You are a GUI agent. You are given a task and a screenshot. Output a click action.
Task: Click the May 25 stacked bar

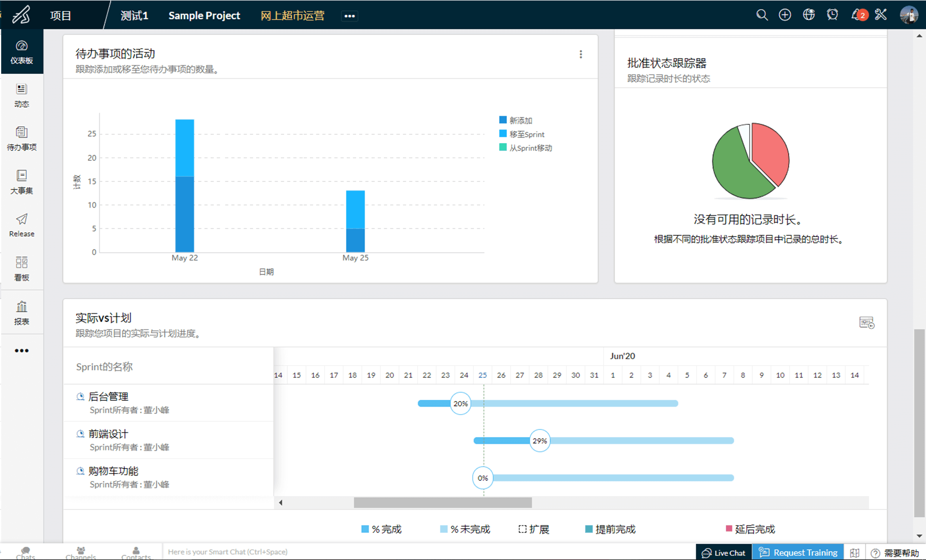[x=355, y=221]
